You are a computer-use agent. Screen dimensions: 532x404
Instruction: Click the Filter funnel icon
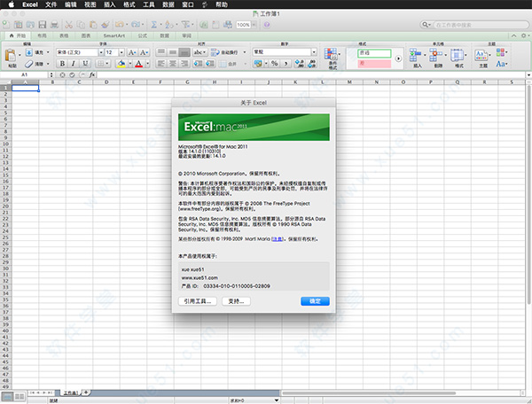(185, 25)
